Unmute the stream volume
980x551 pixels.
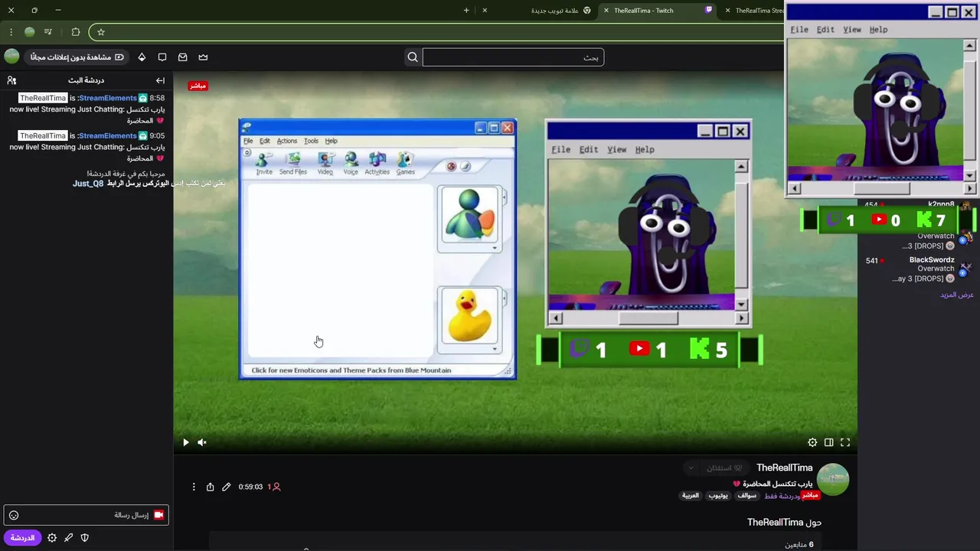point(202,442)
